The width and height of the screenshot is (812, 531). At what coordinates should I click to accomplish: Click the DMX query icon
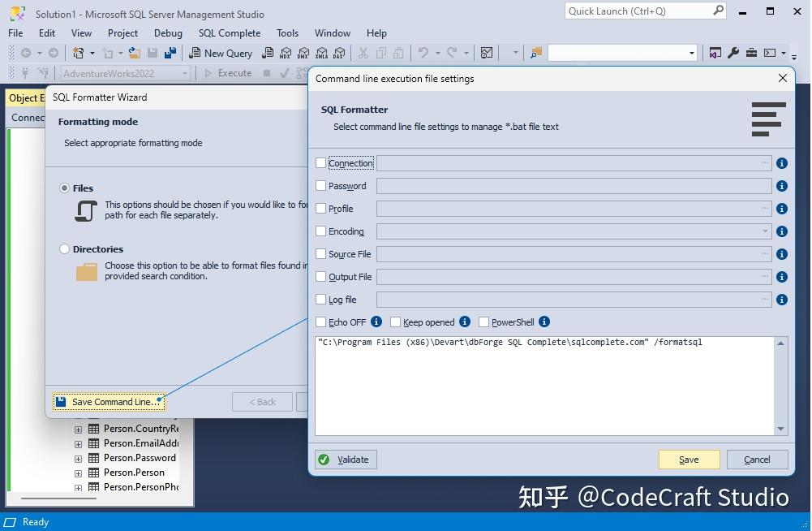(303, 53)
